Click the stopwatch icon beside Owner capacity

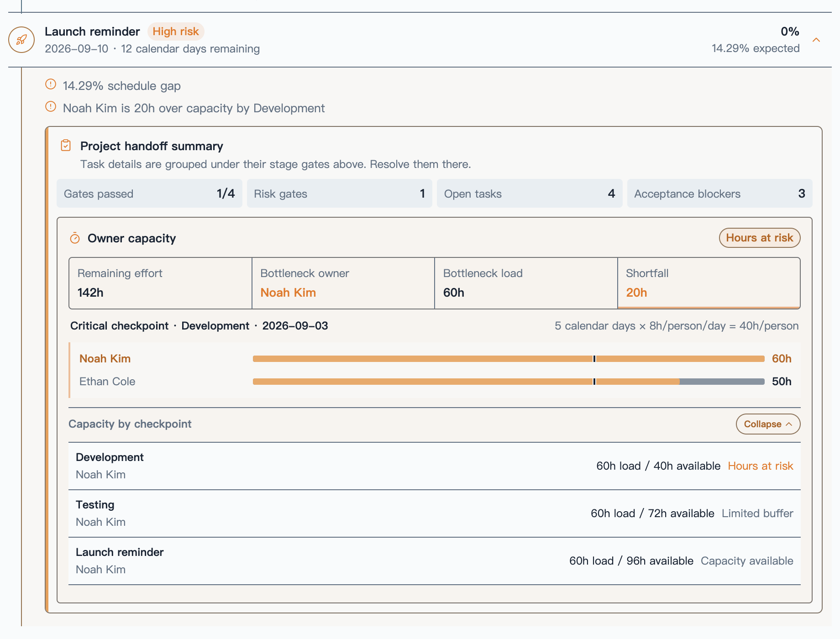(75, 238)
